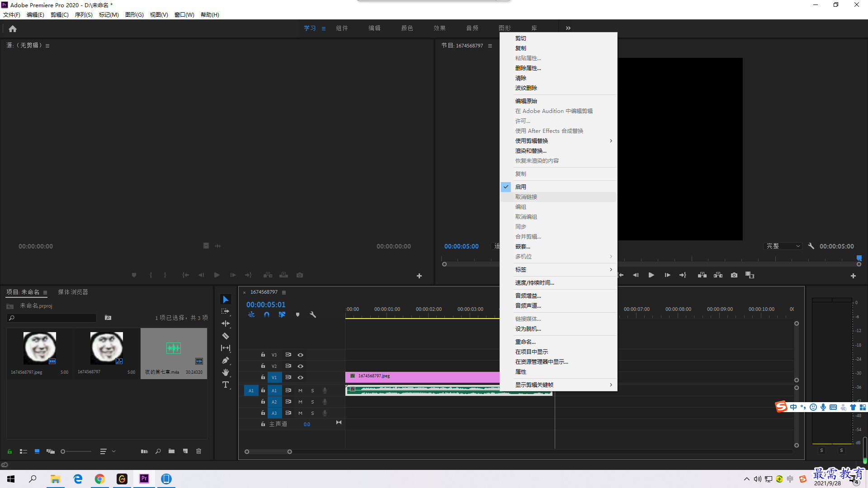Open Find in Project panel
Screen dimensions: 868x488
[158, 451]
